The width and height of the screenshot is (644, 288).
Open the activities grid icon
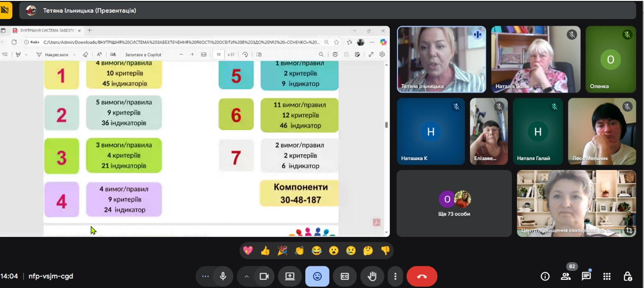pyautogui.click(x=607, y=276)
